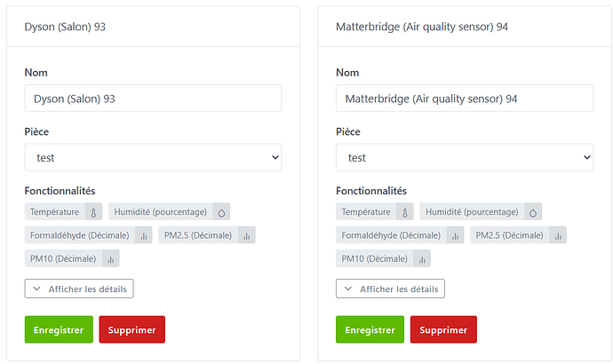This screenshot has width=613, height=364.
Task: Focus the Nom field containing Dyson (Salon) 93
Action: pyautogui.click(x=153, y=99)
